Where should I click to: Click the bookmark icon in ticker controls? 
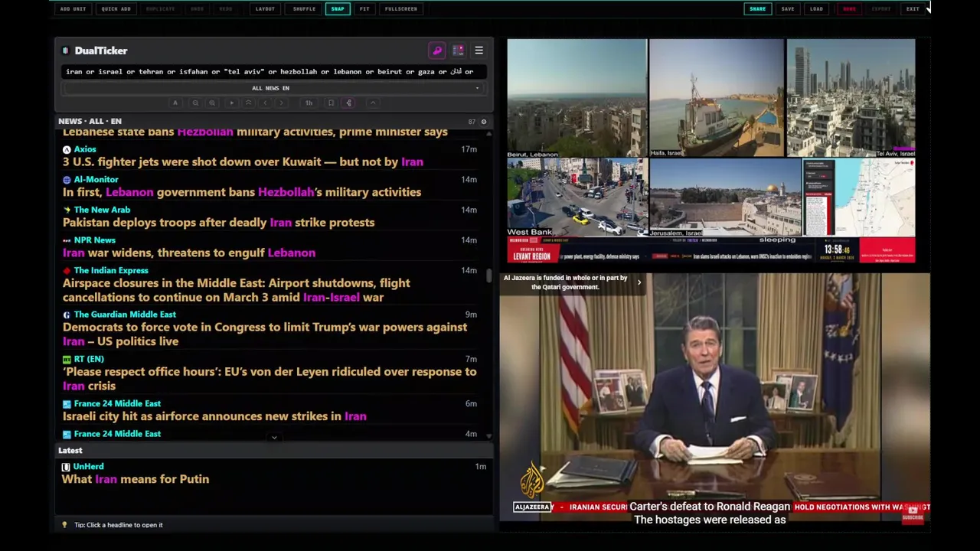tap(331, 103)
